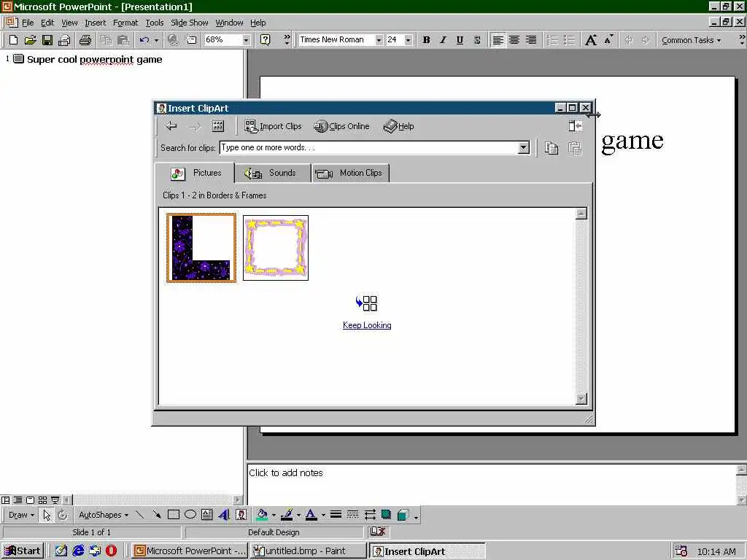Click in the notes pane
Viewport: 747px width, 560px height.
tap(491, 484)
